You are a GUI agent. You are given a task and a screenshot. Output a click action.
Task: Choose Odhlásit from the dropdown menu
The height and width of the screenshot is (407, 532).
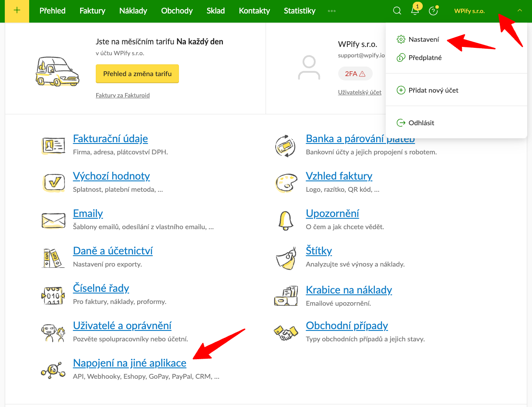[421, 123]
